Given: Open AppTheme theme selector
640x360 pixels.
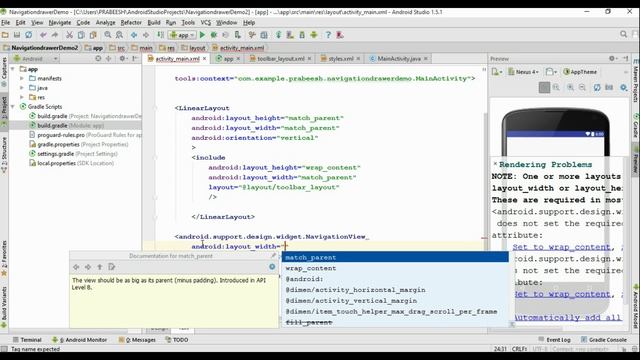Looking at the screenshot, I should [x=580, y=72].
